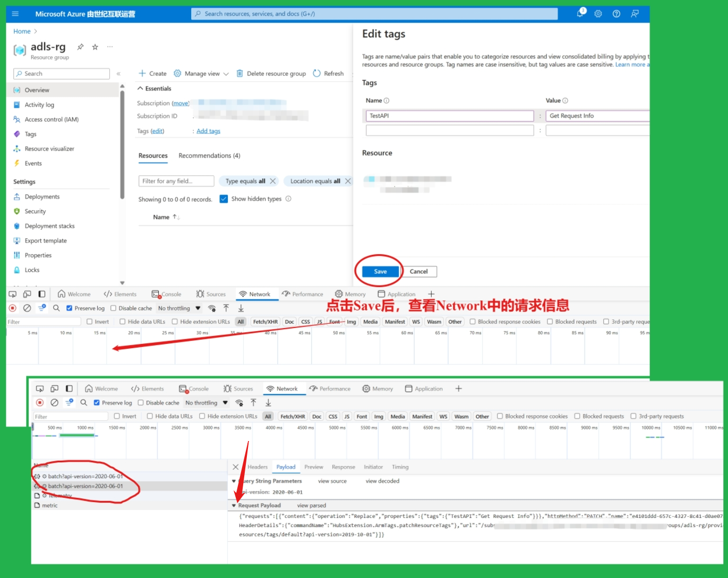
Task: Open Response tab in request details
Action: click(344, 467)
